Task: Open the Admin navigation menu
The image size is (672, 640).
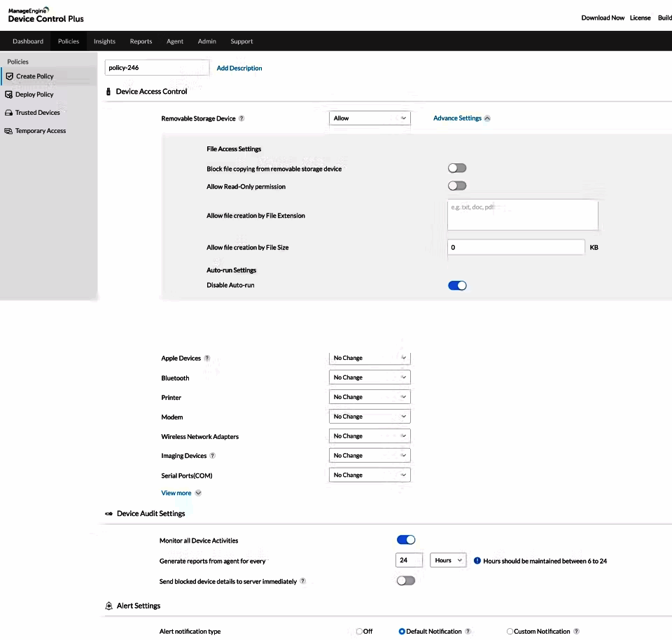Action: point(206,41)
